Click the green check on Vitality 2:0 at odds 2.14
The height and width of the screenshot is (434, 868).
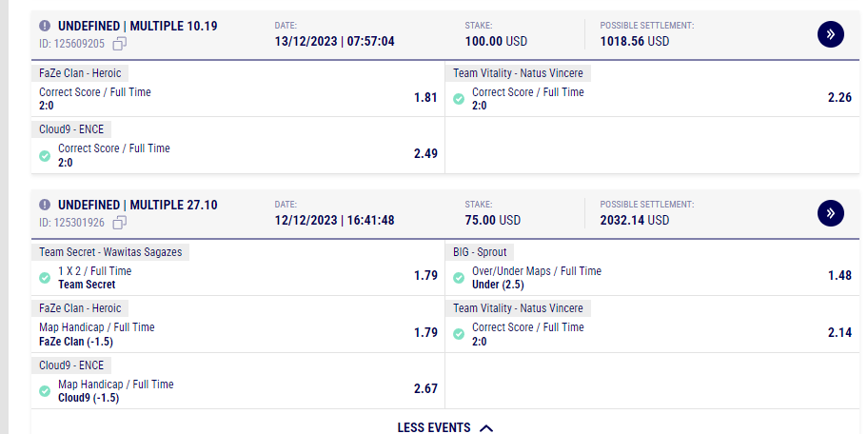[459, 334]
